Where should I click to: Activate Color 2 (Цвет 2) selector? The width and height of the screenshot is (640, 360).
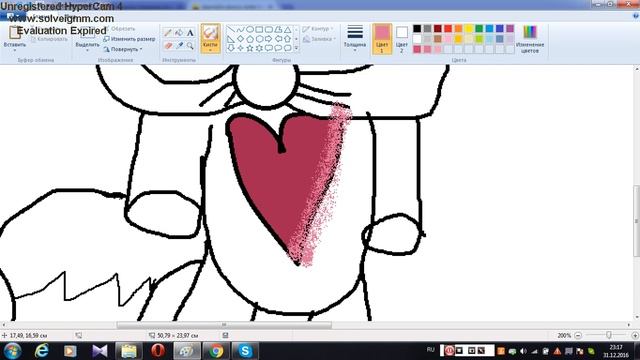pos(402,39)
